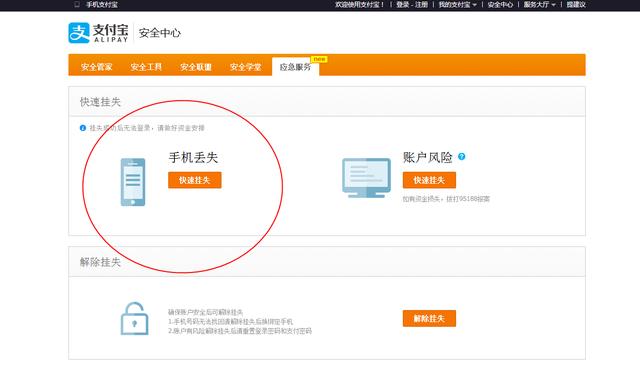
Task: Click the 快速挂失 section header
Action: point(100,102)
